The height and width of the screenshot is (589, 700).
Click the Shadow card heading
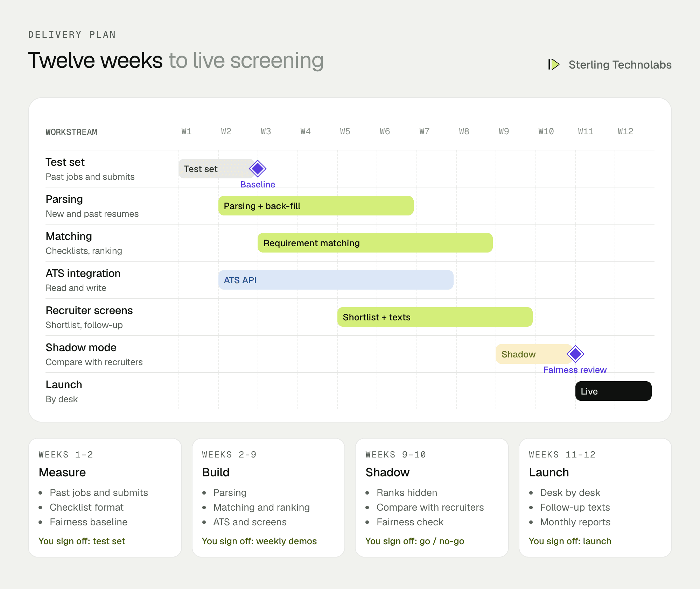387,472
